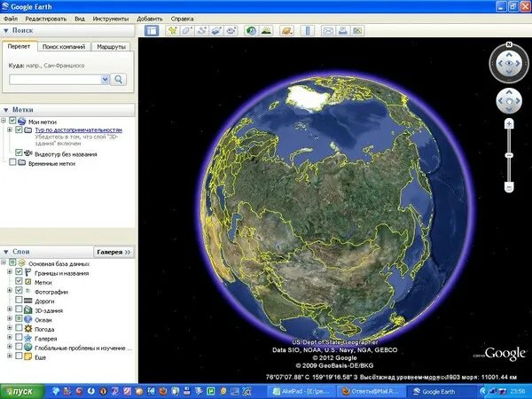Switch to the Маршруты tab
Image resolution: width=532 pixels, height=399 pixels.
tap(112, 47)
